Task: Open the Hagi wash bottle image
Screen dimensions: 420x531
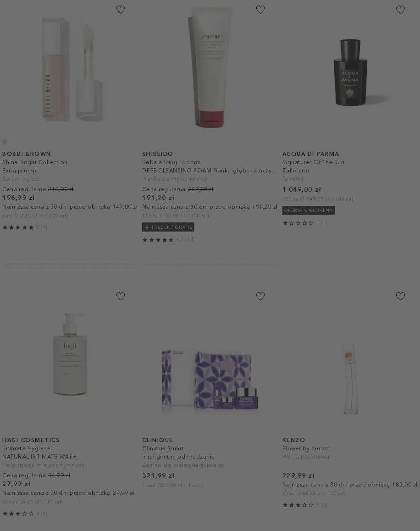Action: [70, 354]
